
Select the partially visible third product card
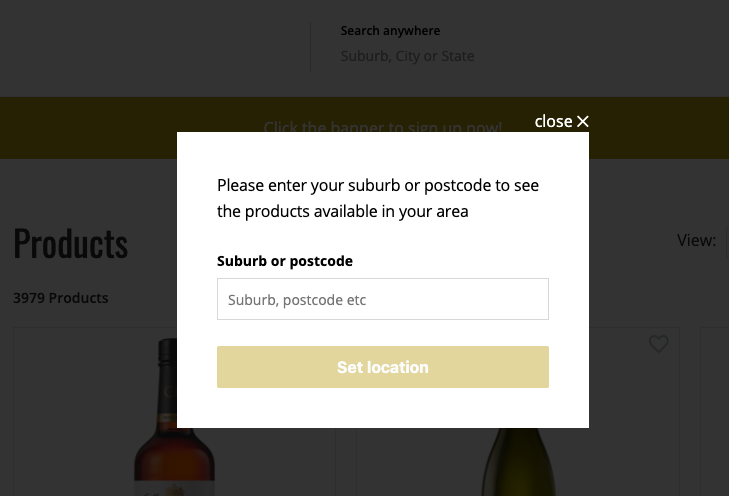[x=715, y=411]
